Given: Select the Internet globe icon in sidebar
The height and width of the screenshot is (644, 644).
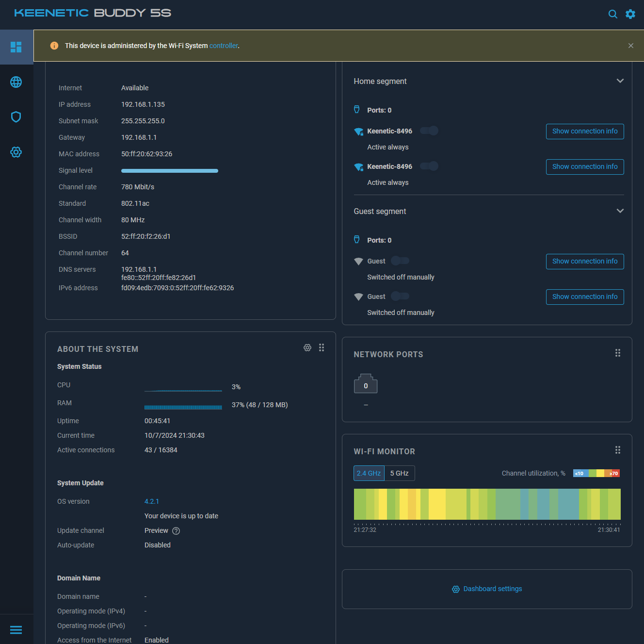Looking at the screenshot, I should 16,82.
